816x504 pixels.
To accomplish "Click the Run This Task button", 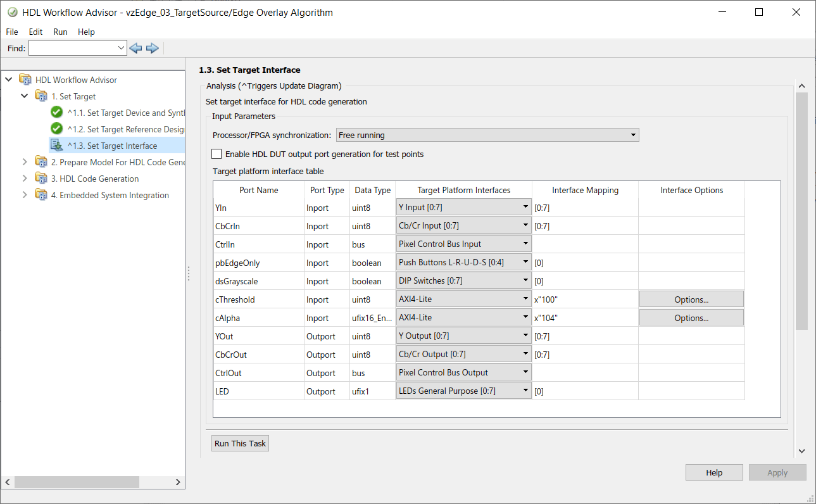I will (x=240, y=443).
